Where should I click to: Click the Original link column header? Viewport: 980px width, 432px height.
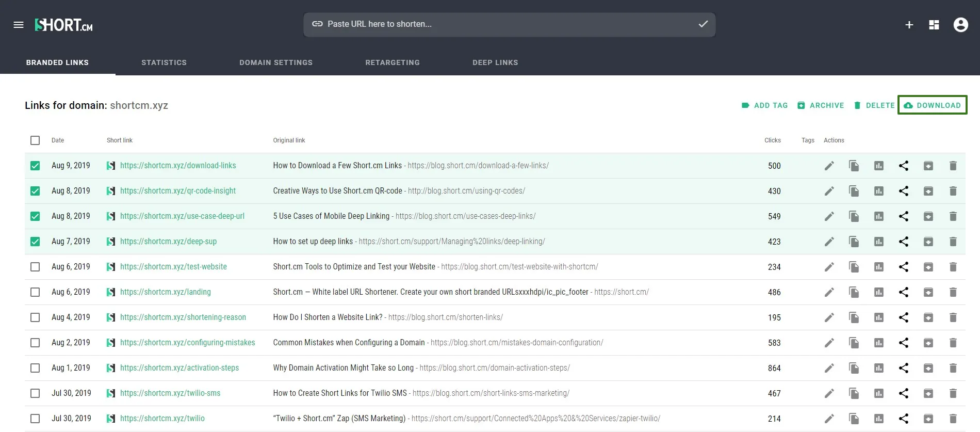click(289, 140)
